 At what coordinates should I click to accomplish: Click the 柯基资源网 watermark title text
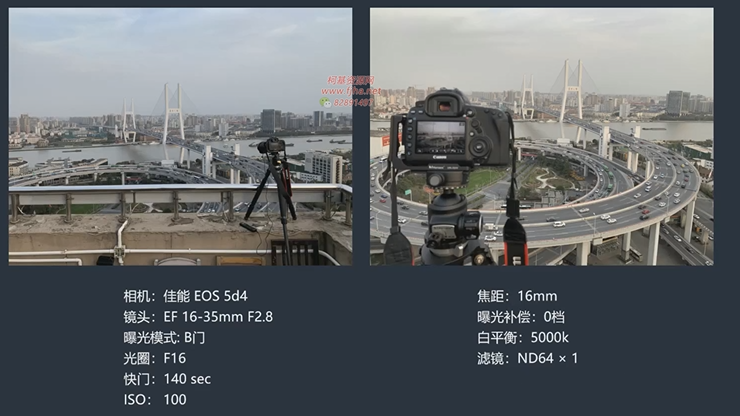click(350, 80)
